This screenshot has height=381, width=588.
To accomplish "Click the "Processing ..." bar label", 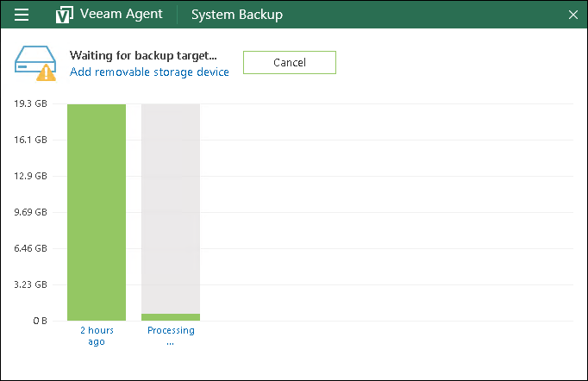I will (171, 335).
